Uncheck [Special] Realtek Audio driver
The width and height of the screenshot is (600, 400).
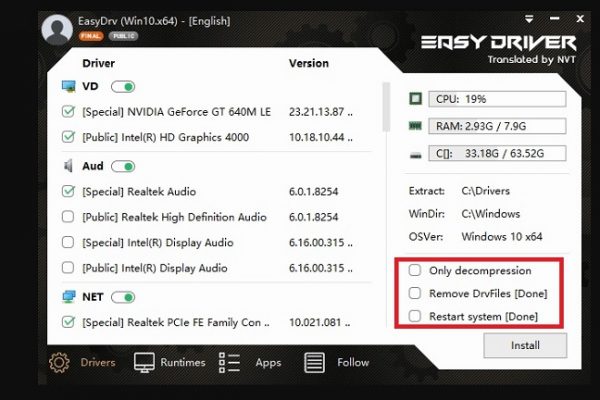coord(68,191)
